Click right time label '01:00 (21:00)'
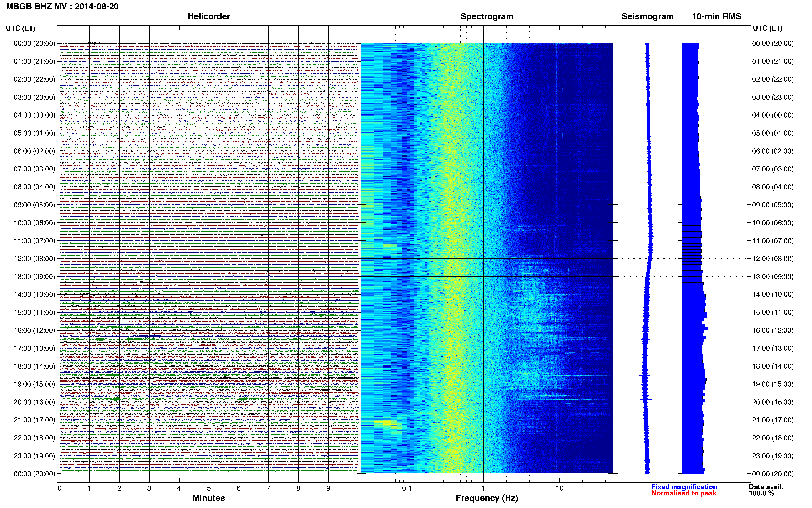This screenshot has width=812, height=508. [773, 62]
